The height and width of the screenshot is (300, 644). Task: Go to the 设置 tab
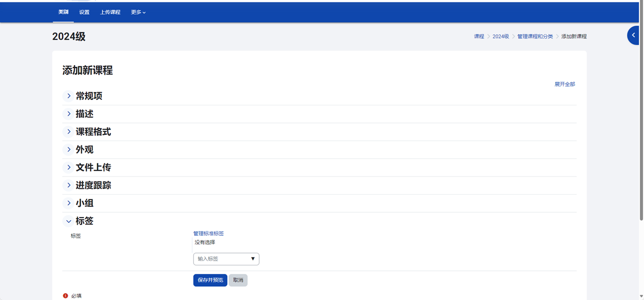[x=84, y=12]
